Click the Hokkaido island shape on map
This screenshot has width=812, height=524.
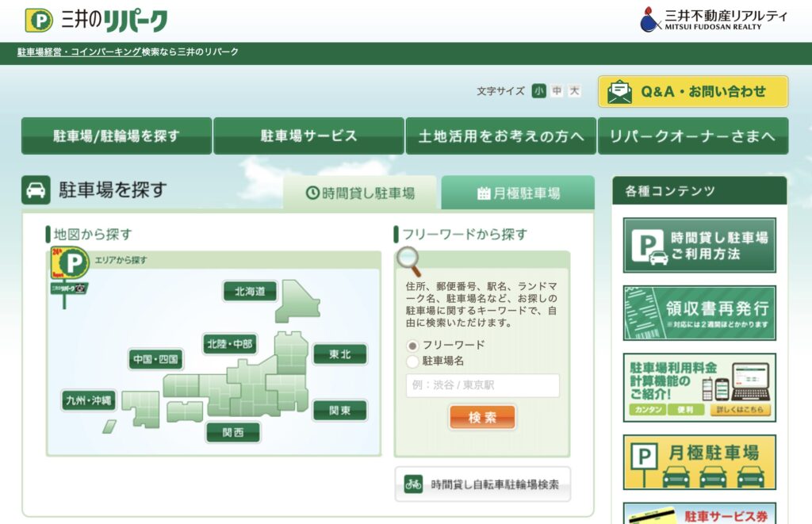coord(297,301)
